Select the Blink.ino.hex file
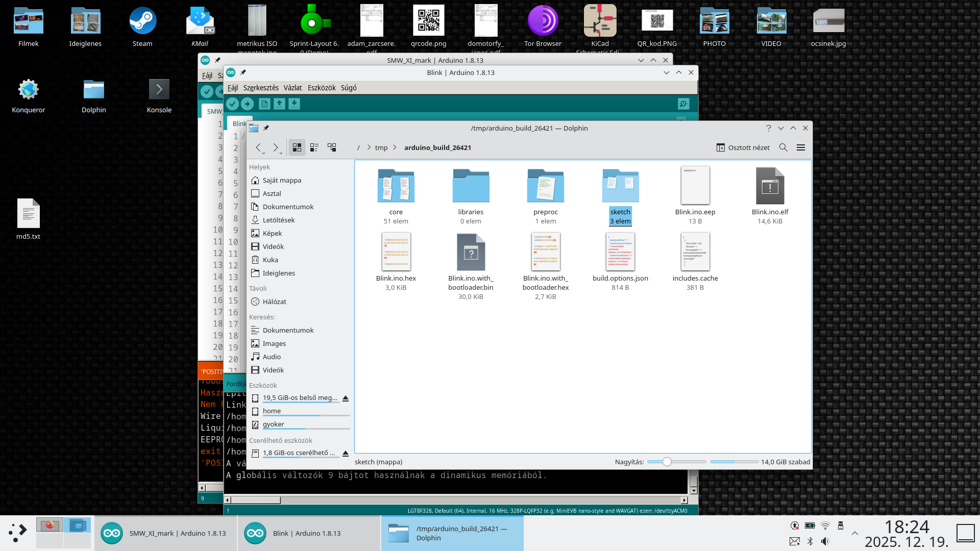 pyautogui.click(x=396, y=252)
